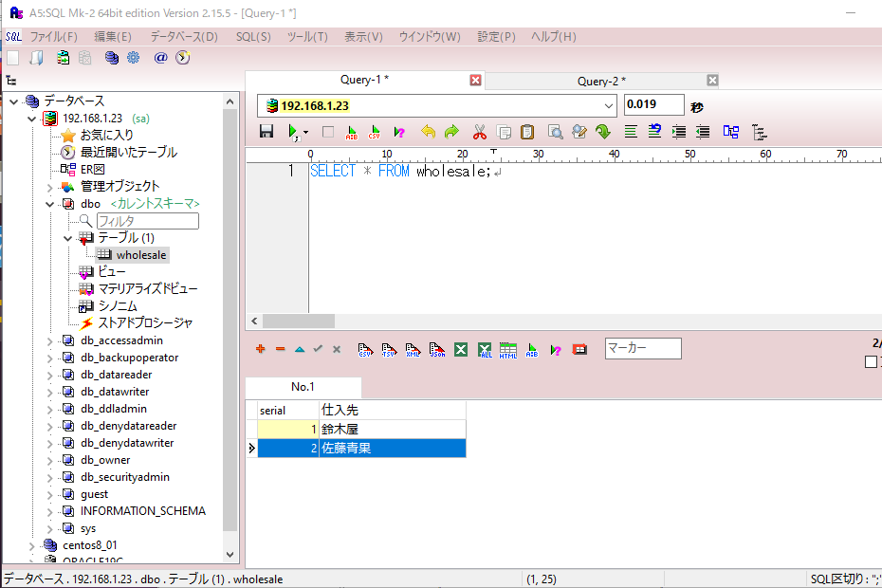Open the 最近開いたテーブル item

[x=128, y=153]
